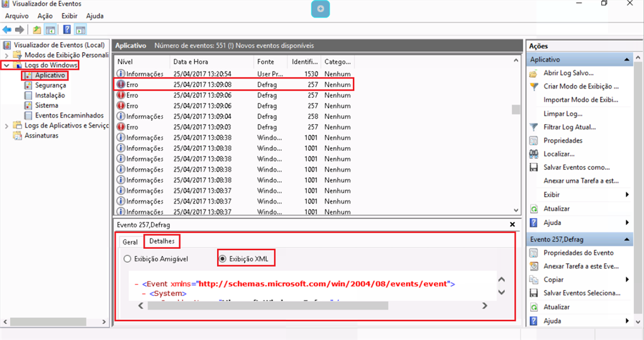
Task: Collapse the Event XML node minus sign
Action: (x=136, y=284)
